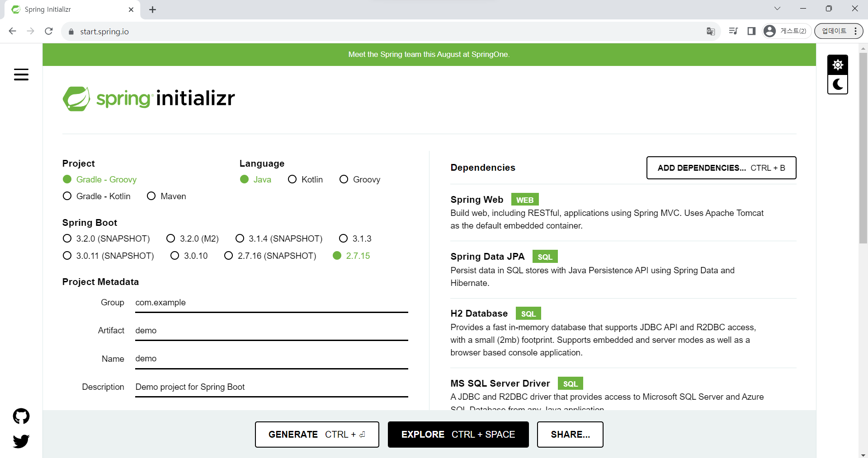Viewport: 868px width, 458px height.
Task: Open the GitHub link icon
Action: point(21,416)
